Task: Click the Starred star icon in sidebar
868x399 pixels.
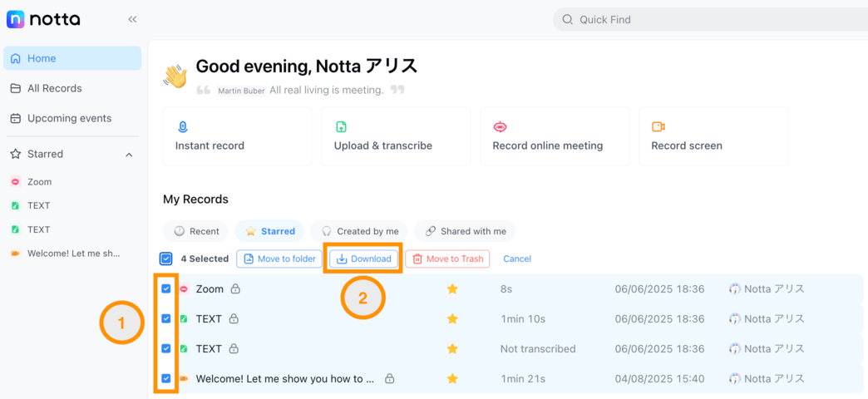Action: pyautogui.click(x=16, y=154)
